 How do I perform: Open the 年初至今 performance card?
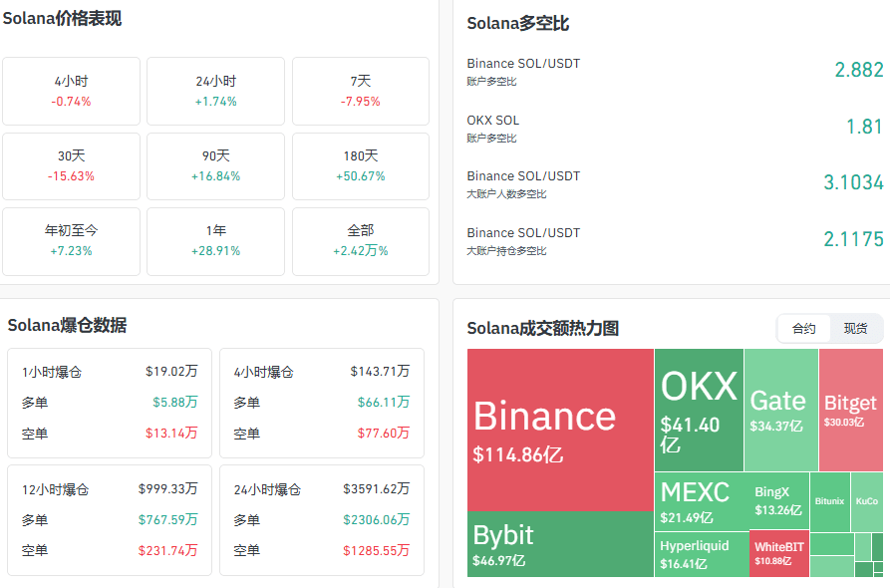pyautogui.click(x=71, y=242)
